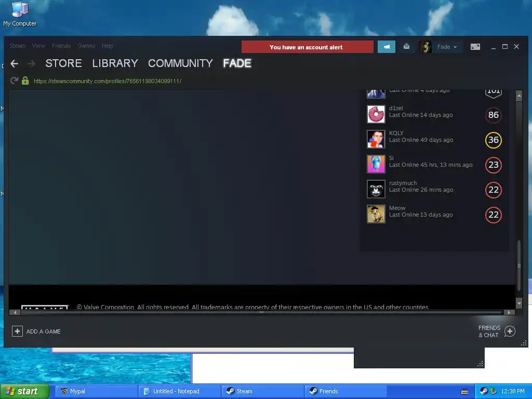Click the green secure lock icon
532x399 pixels.
[x=25, y=81]
